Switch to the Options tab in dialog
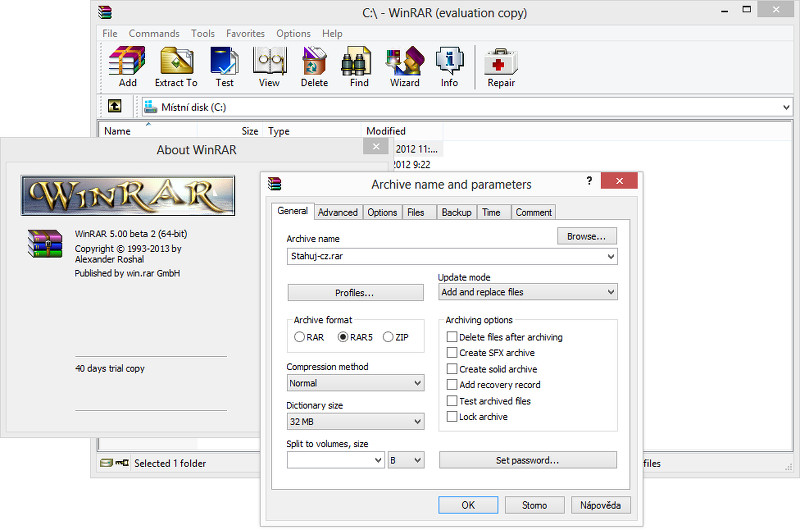800x530 pixels. [382, 212]
